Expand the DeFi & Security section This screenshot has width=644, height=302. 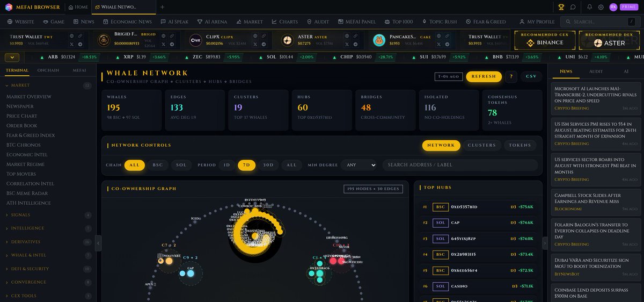[48, 269]
